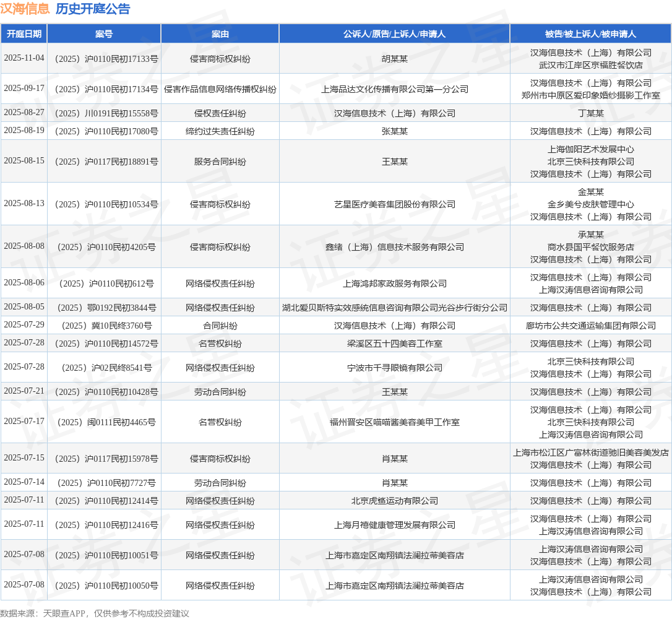672x619 pixels.
Task: Click plaintiff 北京虎鲨运动有限公司
Action: coord(394,501)
